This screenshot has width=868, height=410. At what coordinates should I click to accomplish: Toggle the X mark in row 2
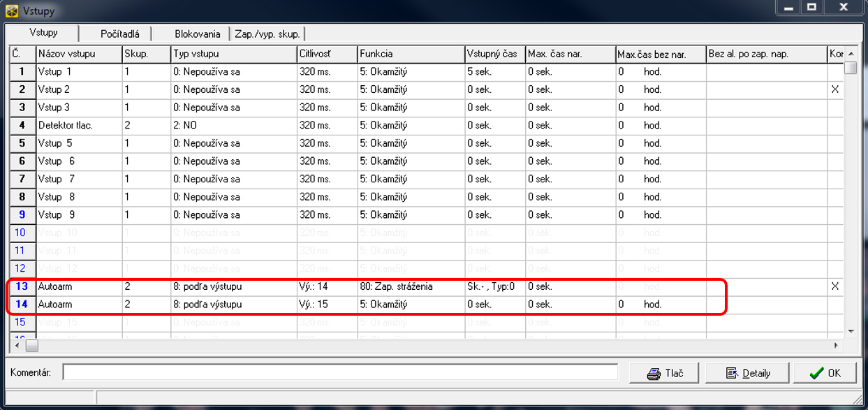point(834,89)
